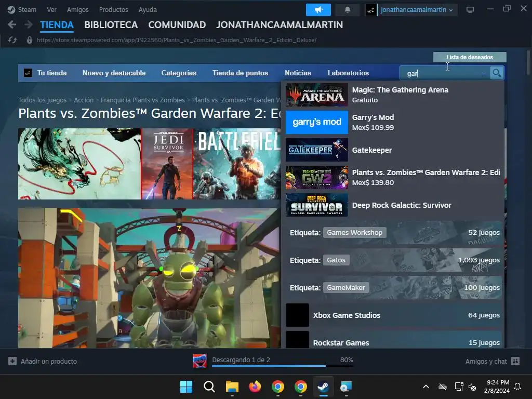Open Nuevo y destacable dropdown
Screen dimensions: 532x399
pyautogui.click(x=114, y=73)
